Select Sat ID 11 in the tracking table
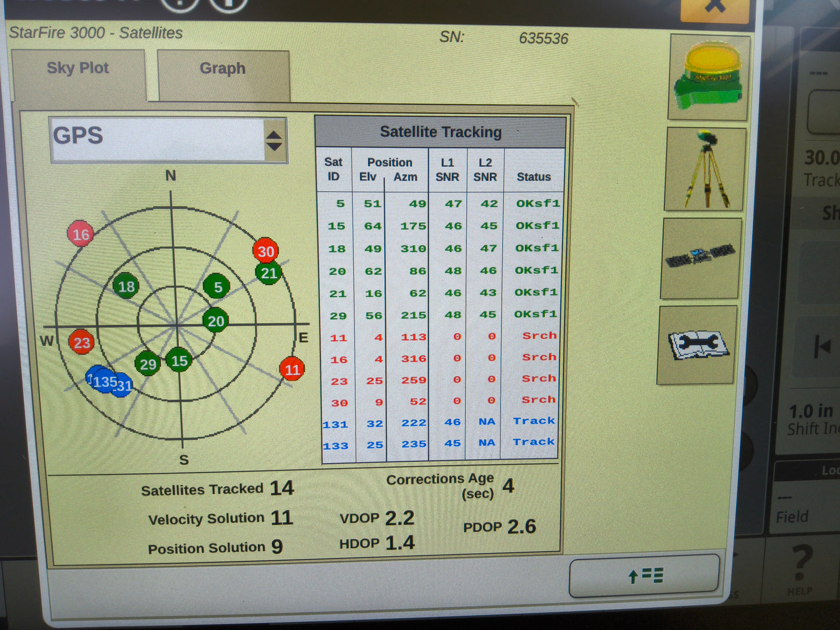This screenshot has width=840, height=630. point(339,338)
